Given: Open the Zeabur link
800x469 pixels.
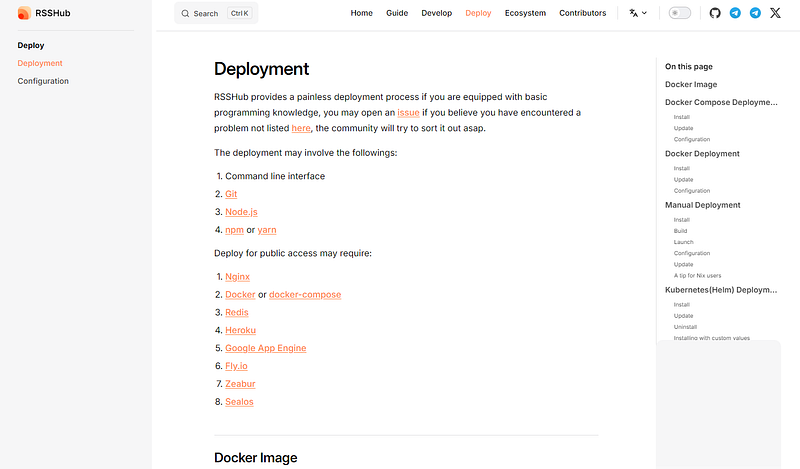Looking at the screenshot, I should pos(240,384).
